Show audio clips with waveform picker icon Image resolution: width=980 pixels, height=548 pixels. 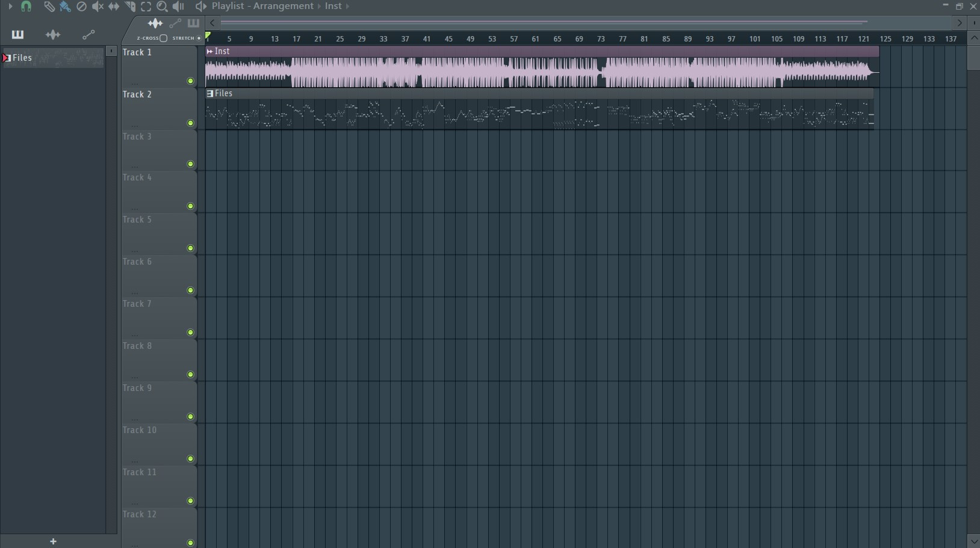[53, 35]
